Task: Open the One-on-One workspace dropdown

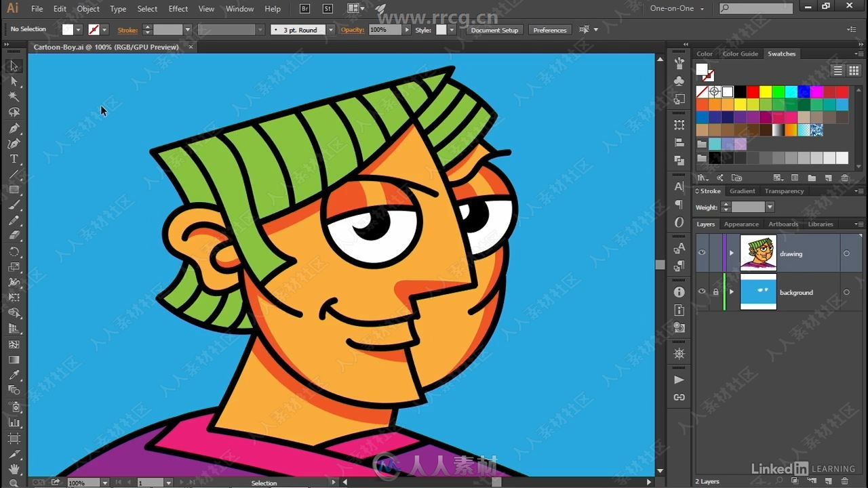Action: pyautogui.click(x=678, y=9)
